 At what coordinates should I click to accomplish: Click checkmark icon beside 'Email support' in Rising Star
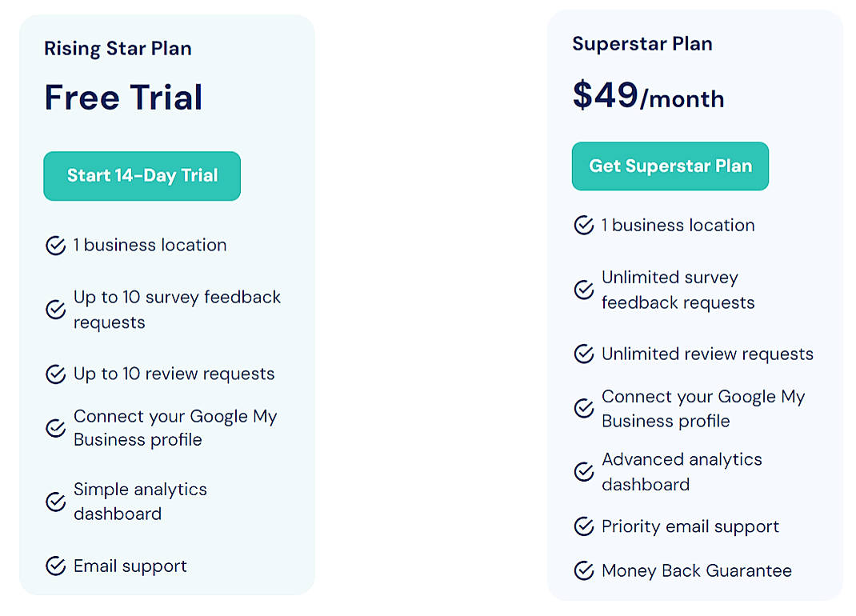(x=55, y=566)
